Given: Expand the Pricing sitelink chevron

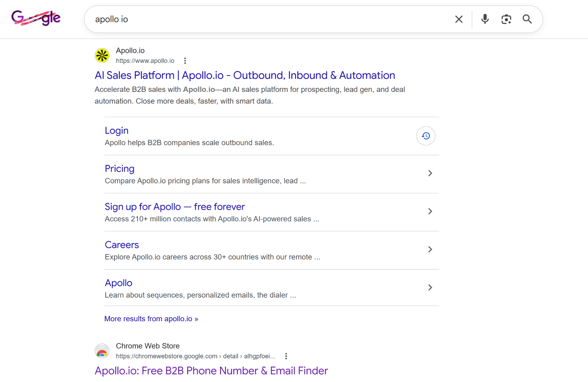Looking at the screenshot, I should [430, 173].
